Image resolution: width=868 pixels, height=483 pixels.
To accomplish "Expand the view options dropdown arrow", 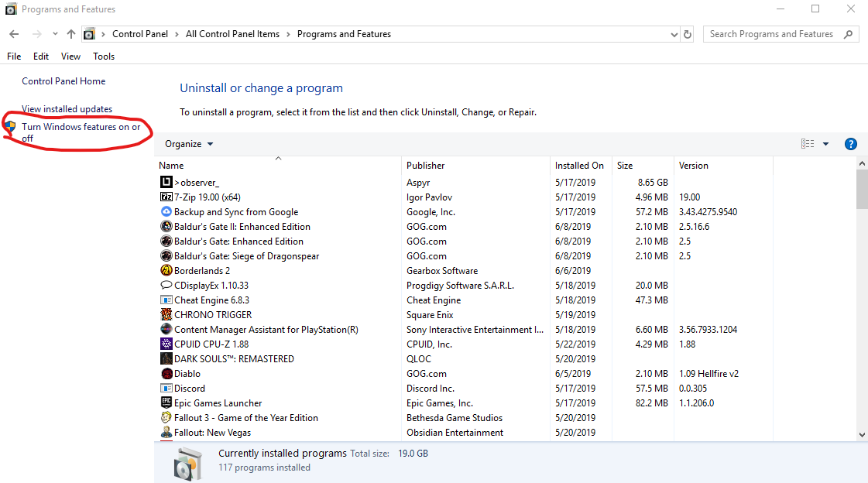I will (825, 144).
